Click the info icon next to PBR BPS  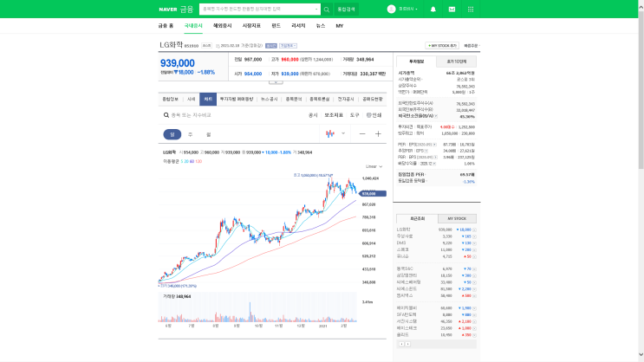[x=435, y=158]
